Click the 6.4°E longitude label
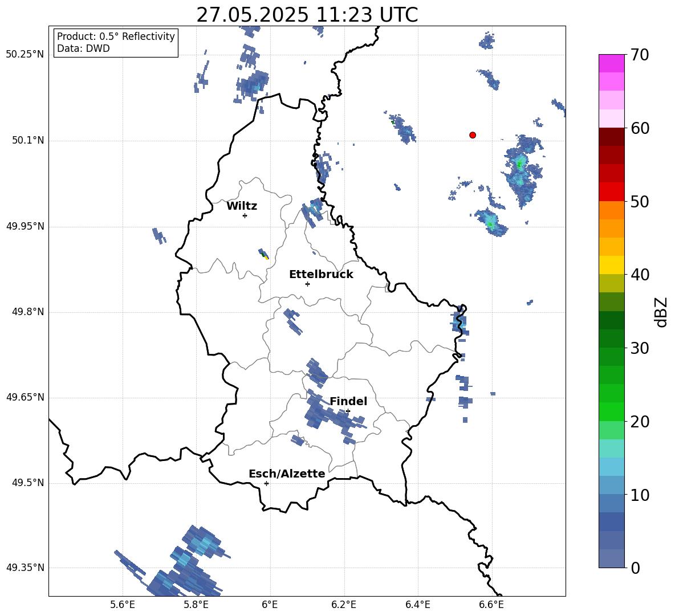Screen dimensions: 675x616 (x=417, y=605)
